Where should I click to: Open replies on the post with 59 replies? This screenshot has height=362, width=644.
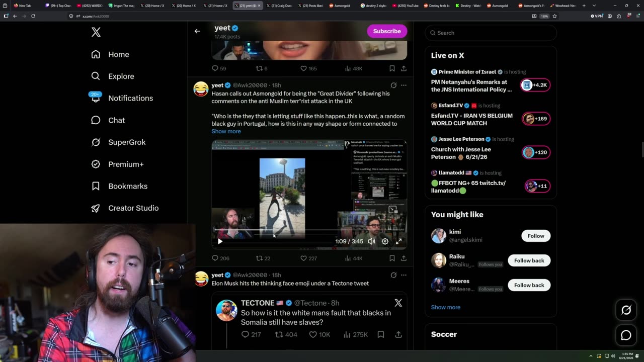point(219,68)
